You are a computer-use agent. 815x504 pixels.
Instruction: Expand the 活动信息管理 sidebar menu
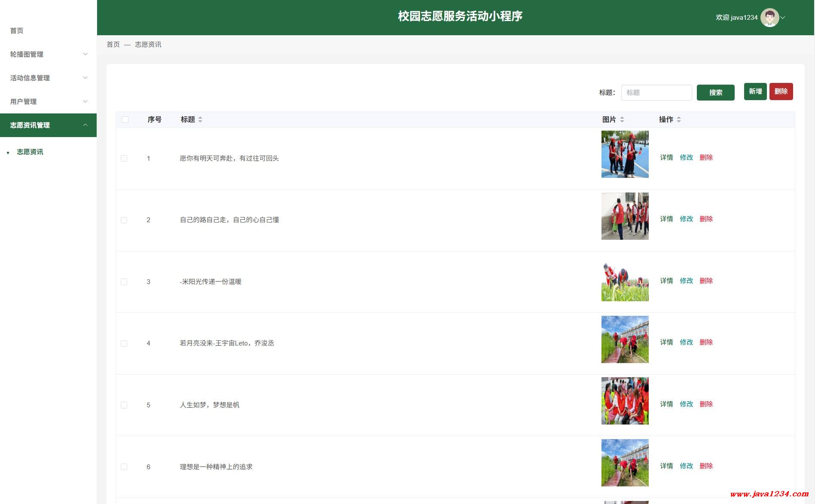[48, 78]
